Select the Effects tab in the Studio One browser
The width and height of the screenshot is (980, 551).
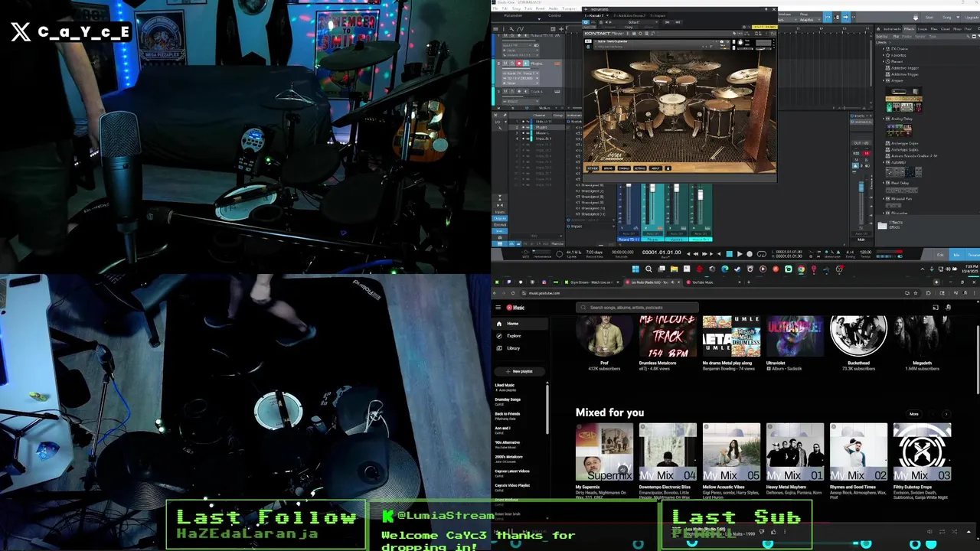[909, 29]
